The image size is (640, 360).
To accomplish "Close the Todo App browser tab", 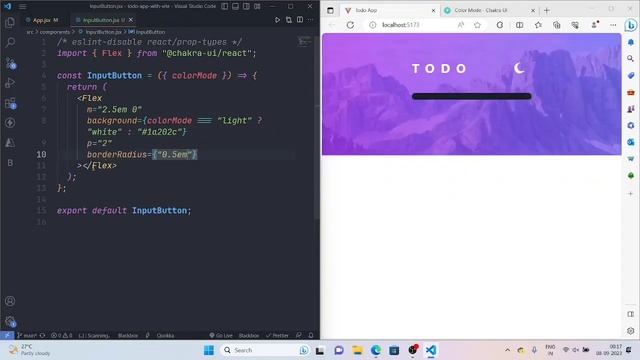I will [433, 11].
